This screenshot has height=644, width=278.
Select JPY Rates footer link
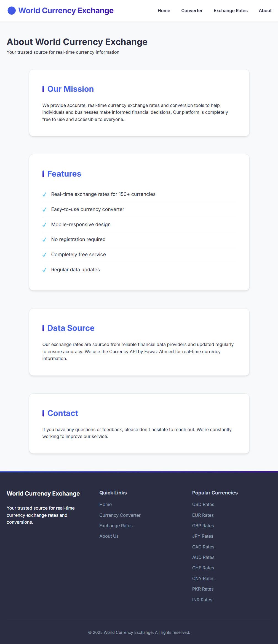pyautogui.click(x=202, y=536)
